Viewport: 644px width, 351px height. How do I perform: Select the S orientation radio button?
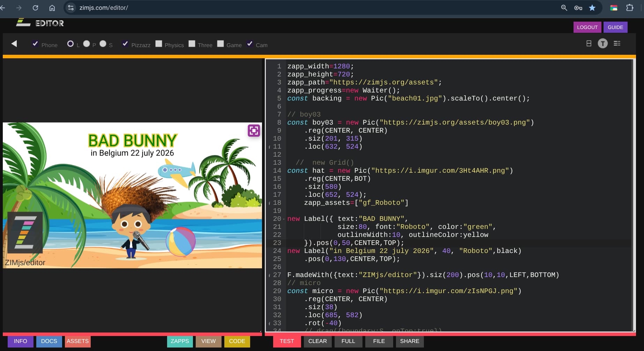click(x=103, y=44)
